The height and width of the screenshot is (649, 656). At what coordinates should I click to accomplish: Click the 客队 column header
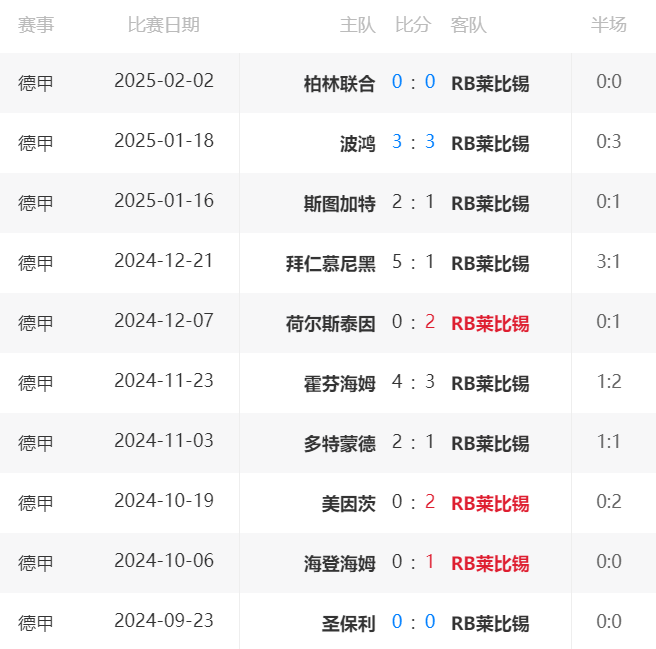coord(469,25)
